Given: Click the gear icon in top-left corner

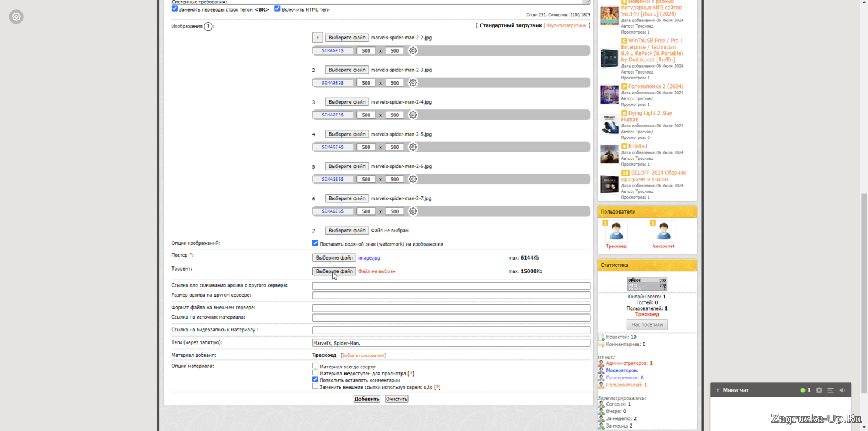Looking at the screenshot, I should pyautogui.click(x=16, y=17).
